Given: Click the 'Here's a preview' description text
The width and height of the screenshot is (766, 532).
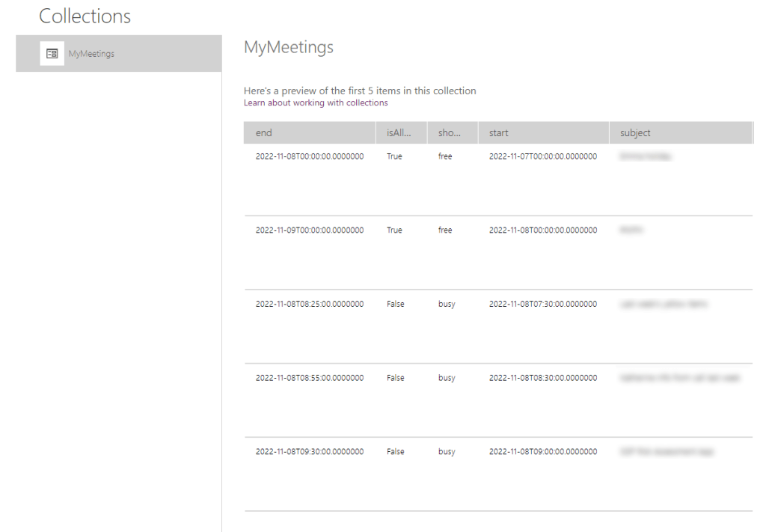Looking at the screenshot, I should coord(360,90).
